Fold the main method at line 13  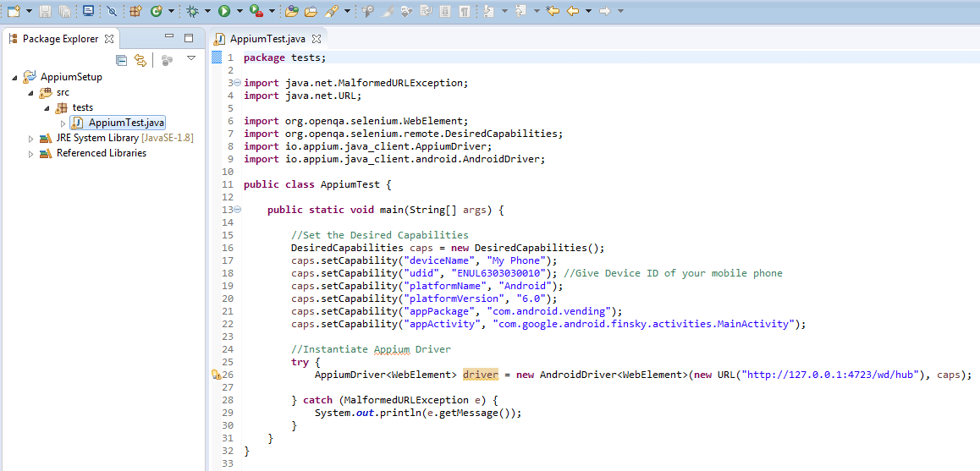238,209
